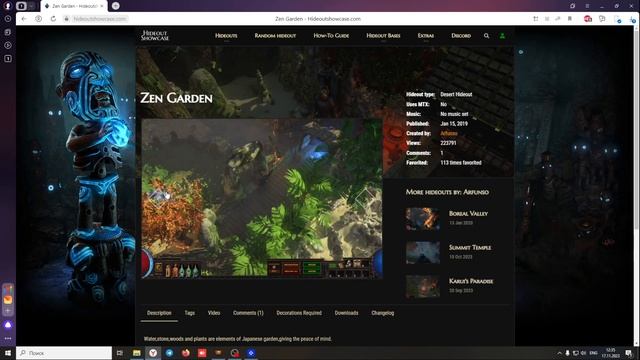Open the creator's orange name link
This screenshot has height=360, width=640.
(x=449, y=133)
